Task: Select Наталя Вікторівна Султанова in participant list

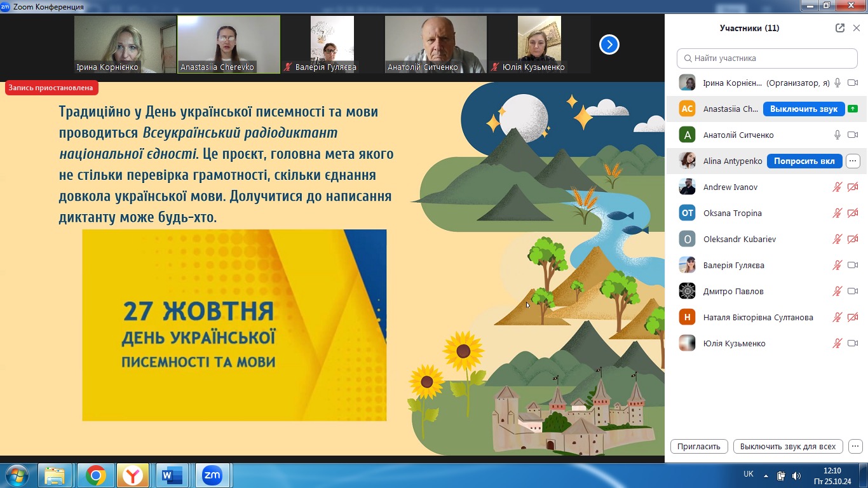Action: (x=757, y=318)
